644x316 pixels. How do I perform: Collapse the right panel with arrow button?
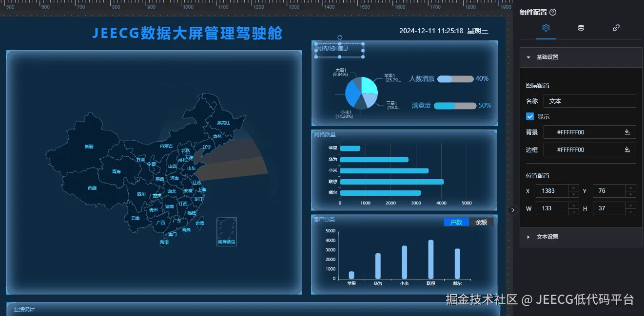(x=512, y=210)
